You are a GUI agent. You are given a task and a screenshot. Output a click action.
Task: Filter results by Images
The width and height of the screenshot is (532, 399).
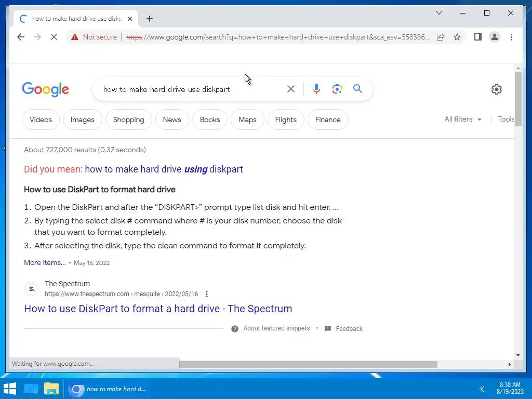(x=83, y=119)
